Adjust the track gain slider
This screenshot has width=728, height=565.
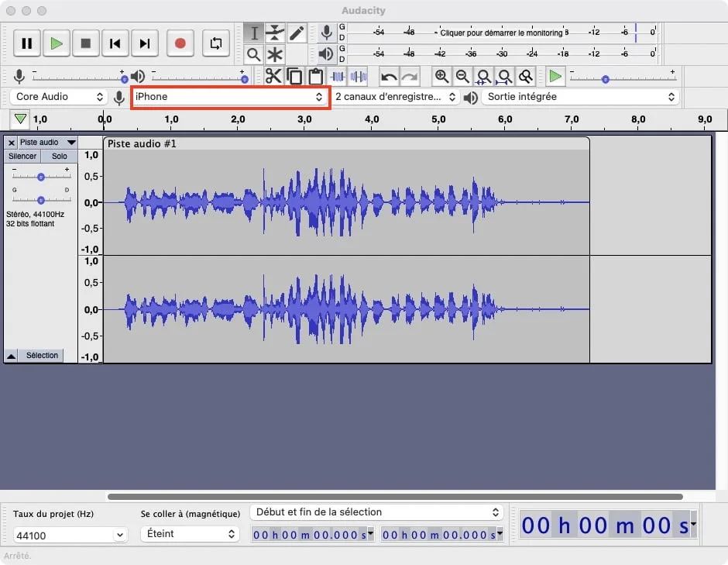point(41,177)
